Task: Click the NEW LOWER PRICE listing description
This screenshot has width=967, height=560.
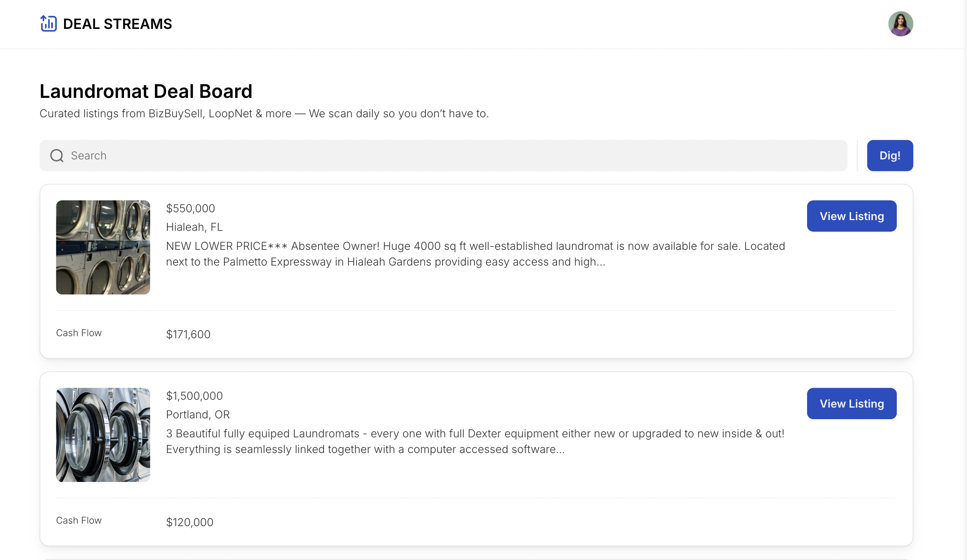Action: coord(475,254)
